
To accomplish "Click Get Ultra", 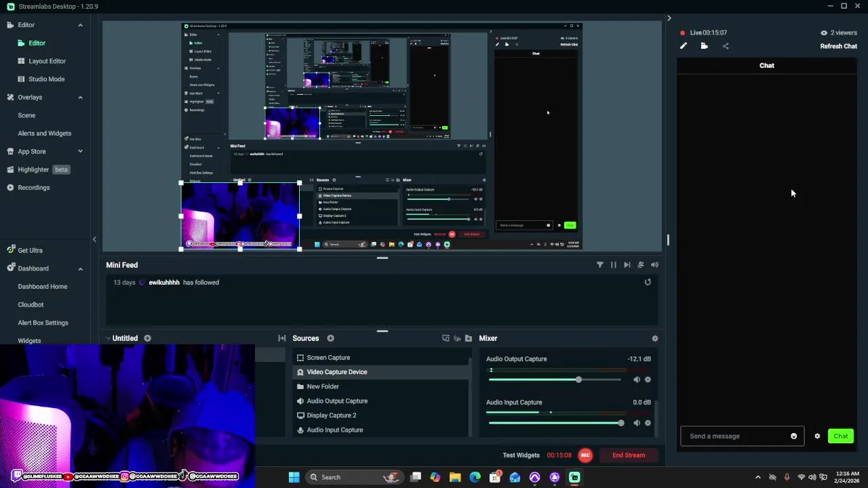I will (x=30, y=250).
